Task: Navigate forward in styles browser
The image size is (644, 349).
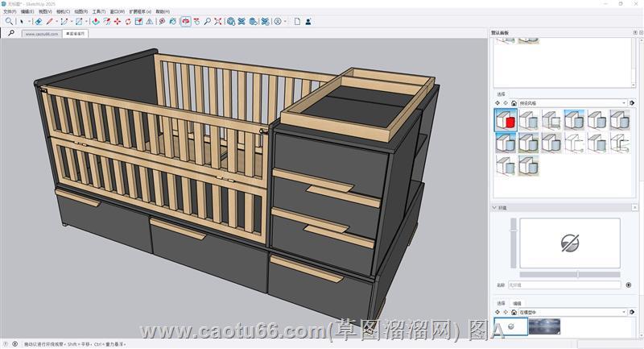Action: point(506,103)
